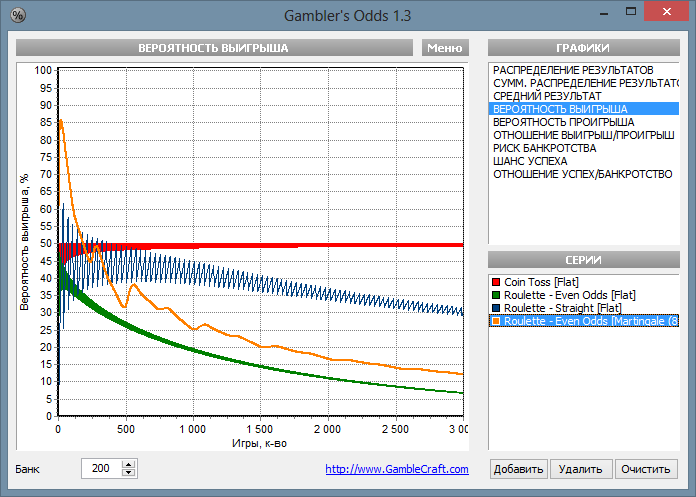Decrease bank value with down arrow
This screenshot has width=696, height=497.
point(127,473)
